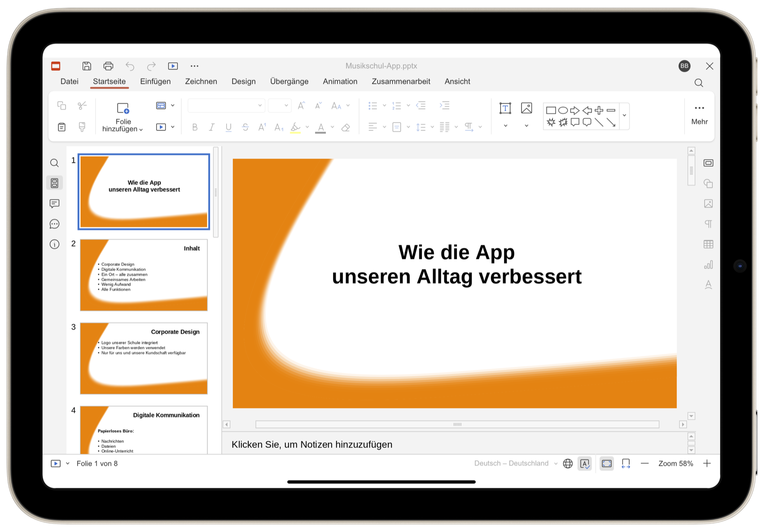The width and height of the screenshot is (763, 532).
Task: Open chart settings in the right sidebar
Action: tap(708, 265)
